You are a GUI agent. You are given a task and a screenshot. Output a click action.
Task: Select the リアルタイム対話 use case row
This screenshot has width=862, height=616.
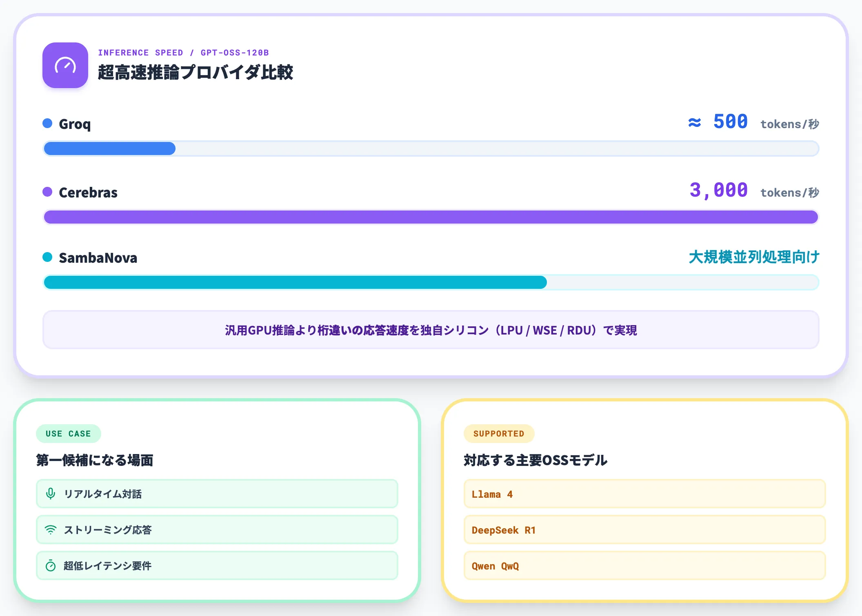217,494
